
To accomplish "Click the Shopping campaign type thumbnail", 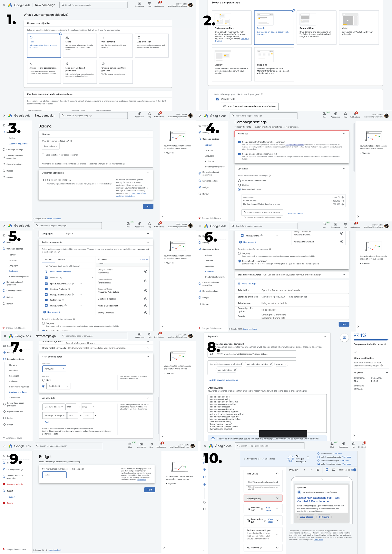I will [265, 56].
